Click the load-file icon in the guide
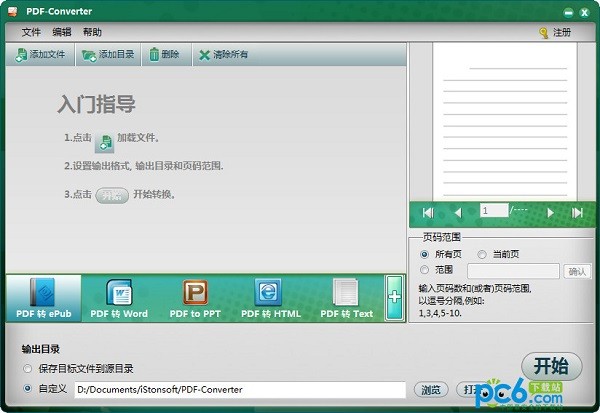This screenshot has height=413, width=600. tap(104, 143)
